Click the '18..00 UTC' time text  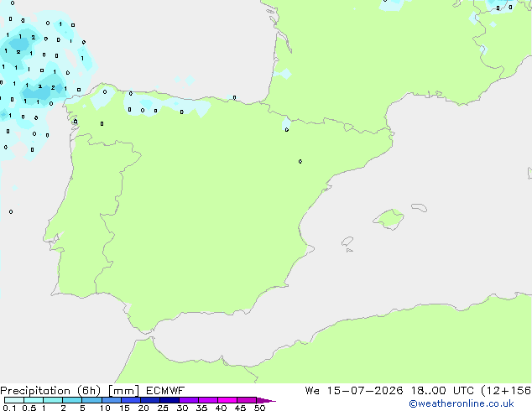tap(442, 391)
